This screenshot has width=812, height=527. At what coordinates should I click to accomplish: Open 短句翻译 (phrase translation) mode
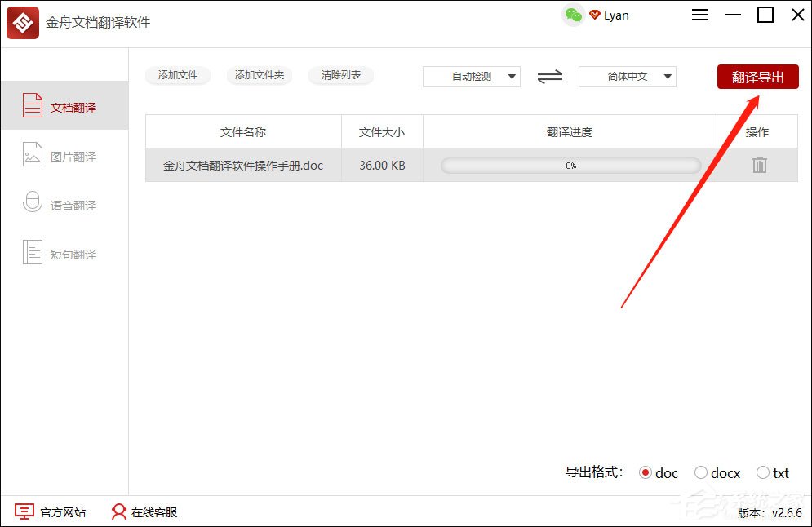pos(64,253)
